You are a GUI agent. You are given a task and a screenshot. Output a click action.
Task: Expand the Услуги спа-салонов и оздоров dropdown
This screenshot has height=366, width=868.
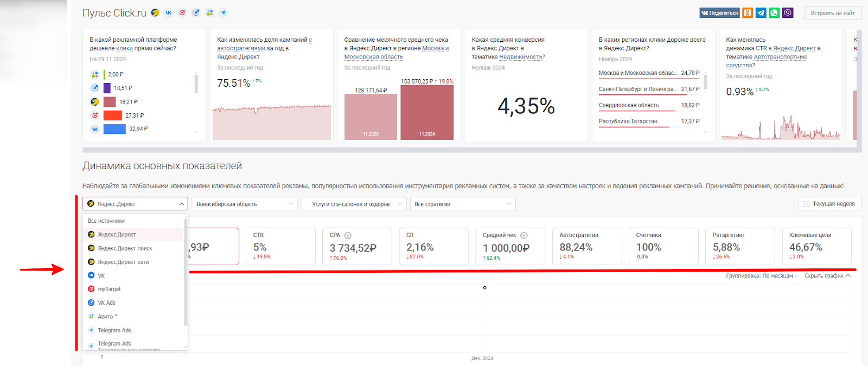(354, 204)
